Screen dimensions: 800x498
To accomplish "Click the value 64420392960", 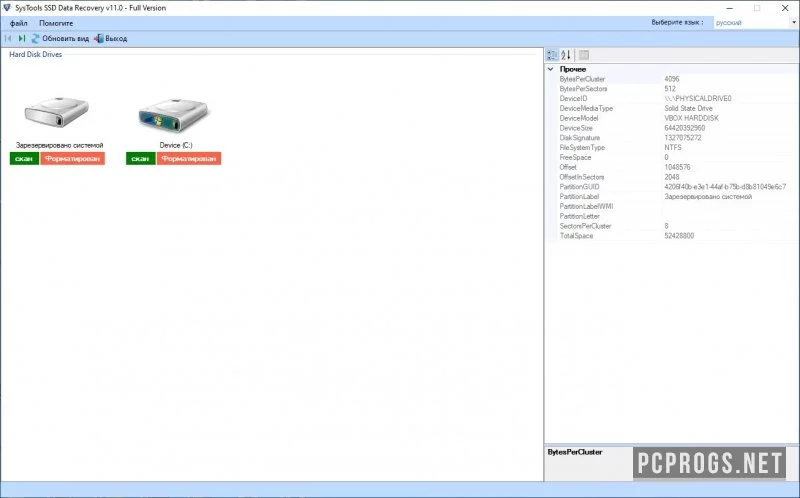I will [685, 128].
